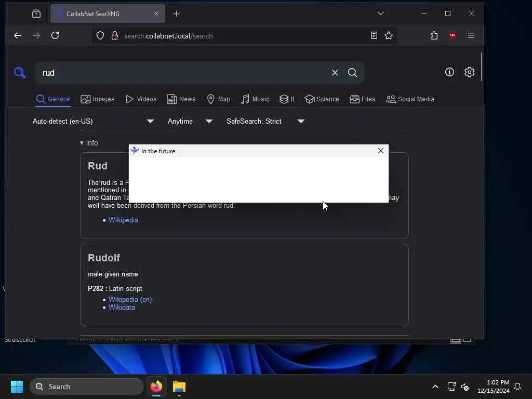
Task: Open the Wikipedia link under Rud
Action: point(123,220)
